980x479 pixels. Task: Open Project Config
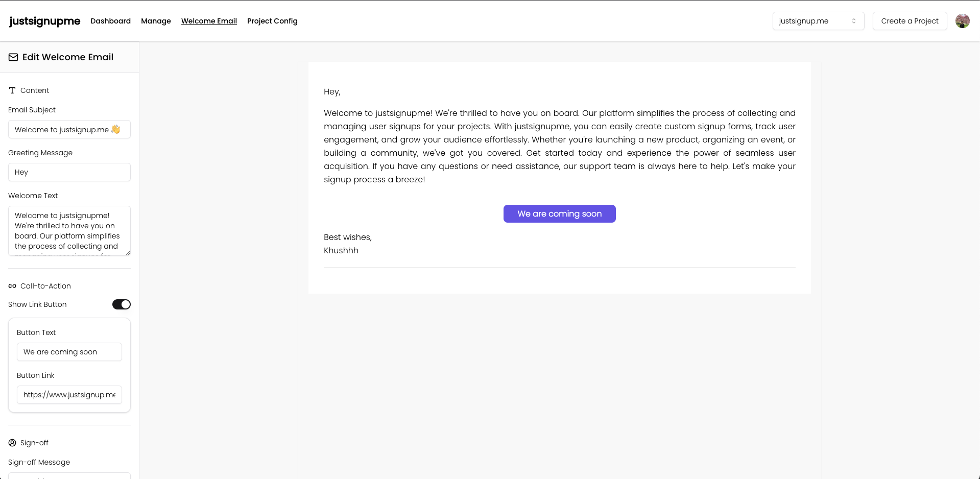tap(272, 21)
